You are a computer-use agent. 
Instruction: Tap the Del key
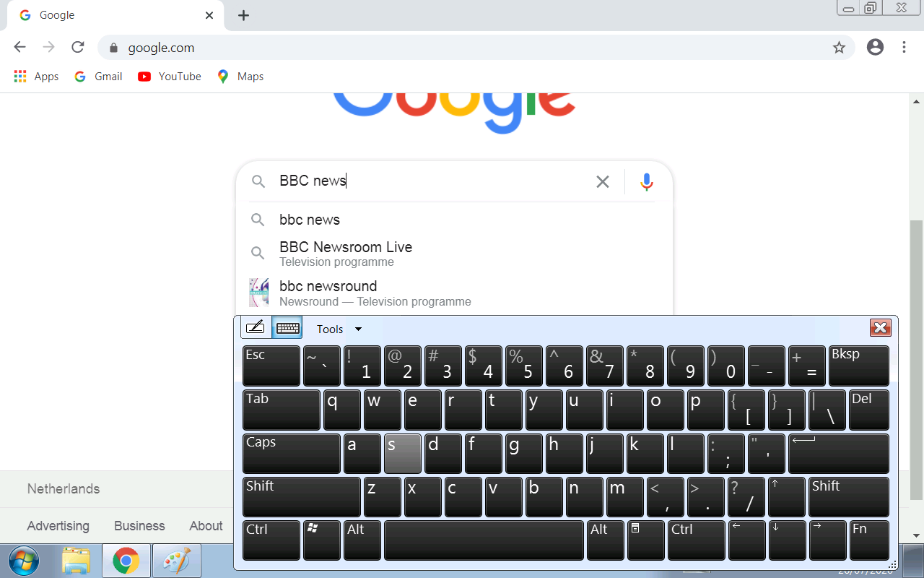pos(869,410)
